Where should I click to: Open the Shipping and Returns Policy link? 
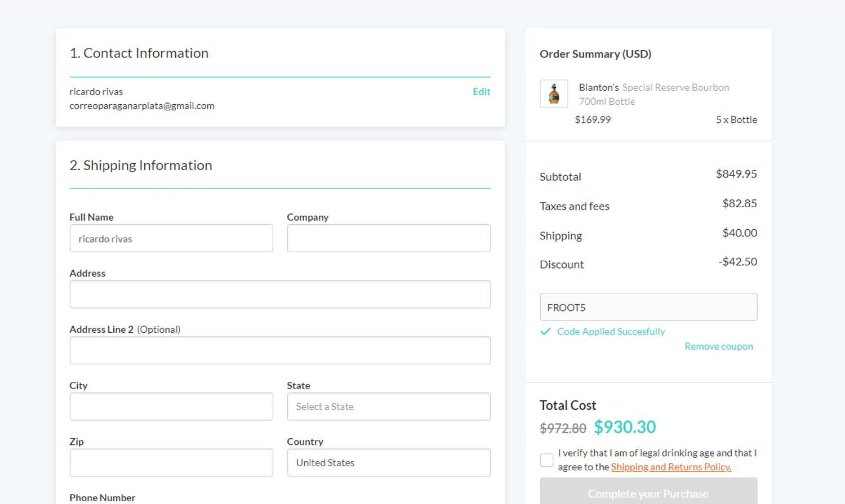pos(671,467)
